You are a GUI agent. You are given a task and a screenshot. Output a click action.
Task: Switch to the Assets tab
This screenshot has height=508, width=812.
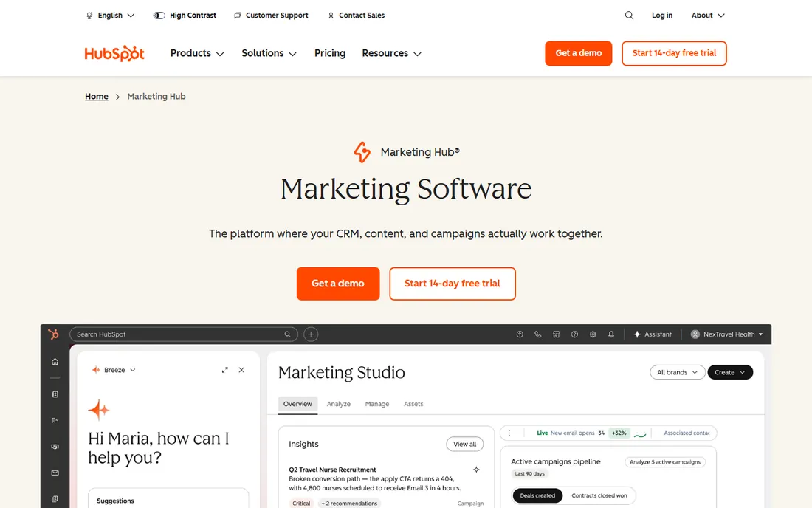(413, 404)
